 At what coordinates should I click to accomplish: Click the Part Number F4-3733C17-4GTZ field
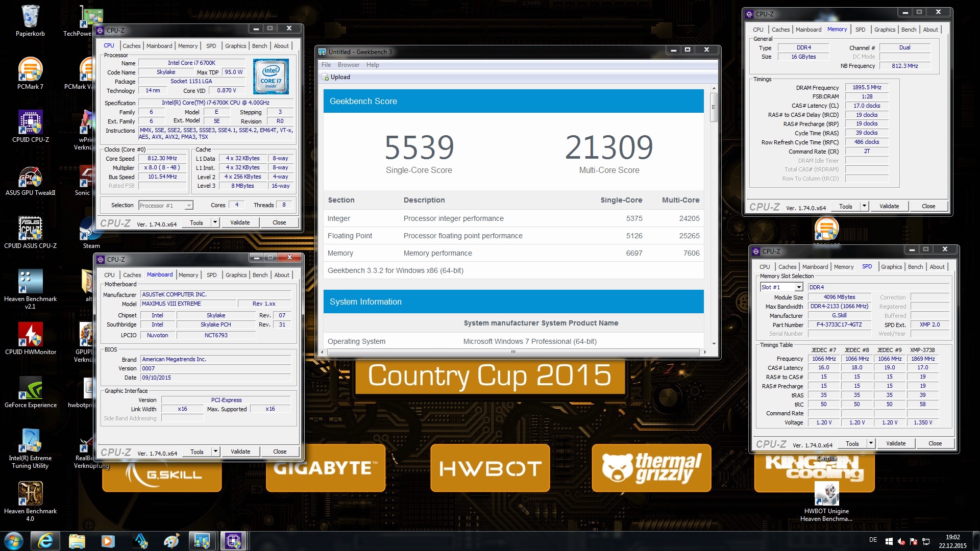click(839, 324)
